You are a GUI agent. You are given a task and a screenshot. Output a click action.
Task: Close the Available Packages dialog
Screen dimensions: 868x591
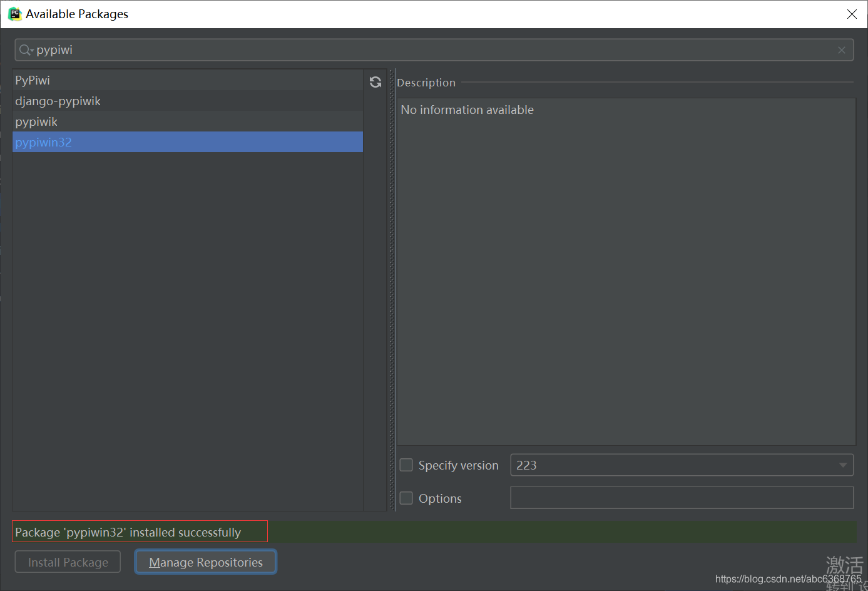click(x=852, y=14)
